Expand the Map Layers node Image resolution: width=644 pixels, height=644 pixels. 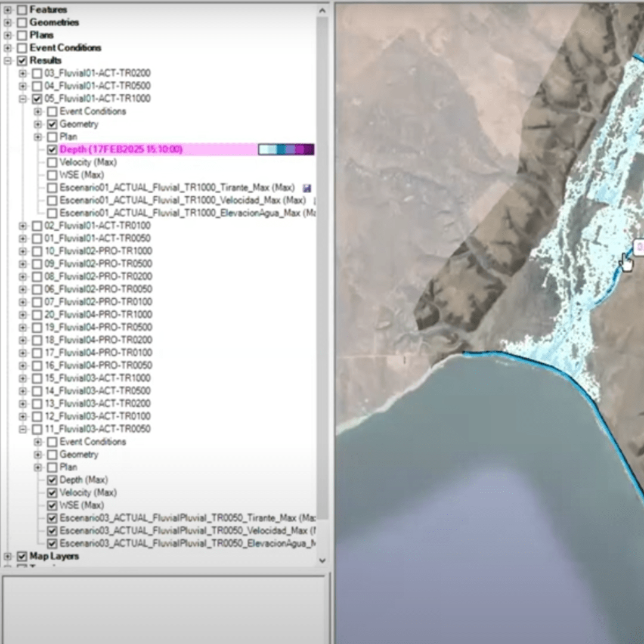[8, 556]
